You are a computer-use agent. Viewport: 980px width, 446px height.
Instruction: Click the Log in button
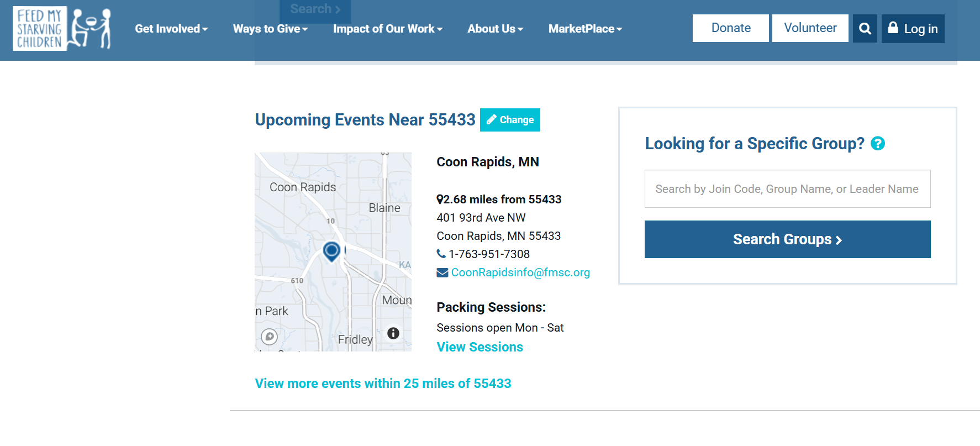pos(913,29)
